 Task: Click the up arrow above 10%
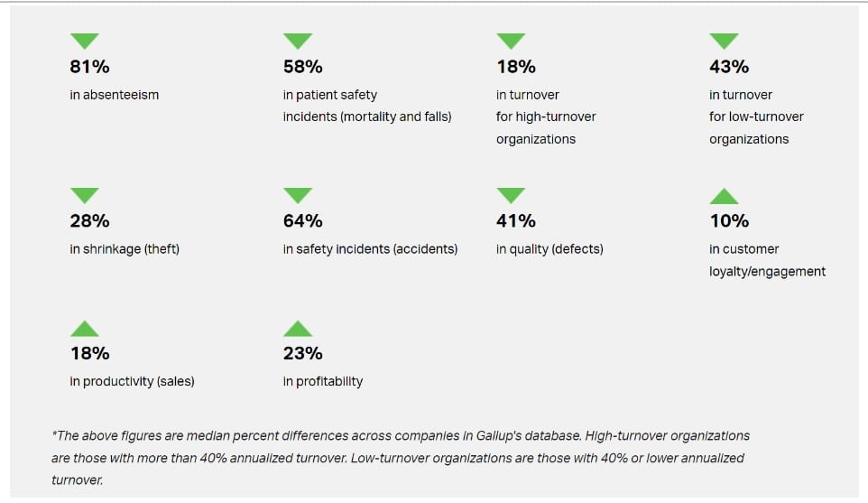pos(724,196)
